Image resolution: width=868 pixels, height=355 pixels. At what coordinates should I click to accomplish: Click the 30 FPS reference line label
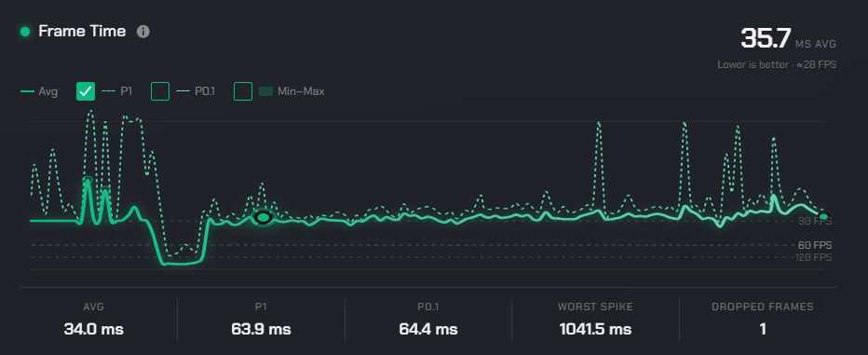[815, 222]
